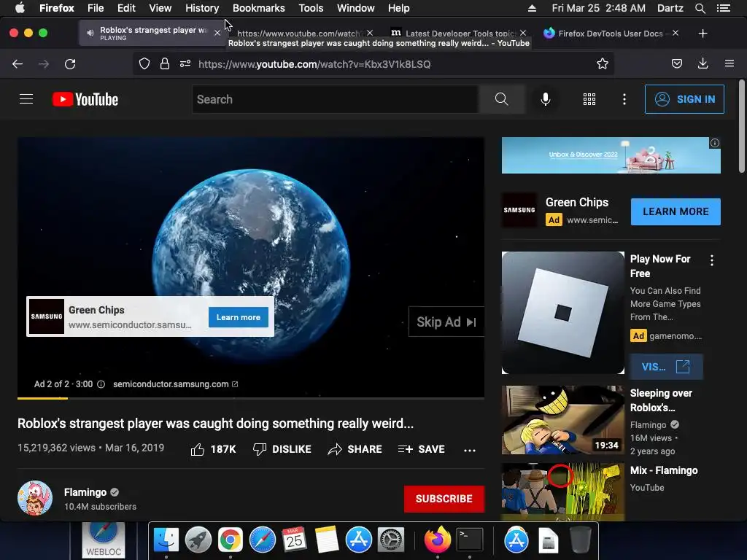Open Spotlight search in menu bar
The width and height of the screenshot is (747, 560).
pos(700,8)
